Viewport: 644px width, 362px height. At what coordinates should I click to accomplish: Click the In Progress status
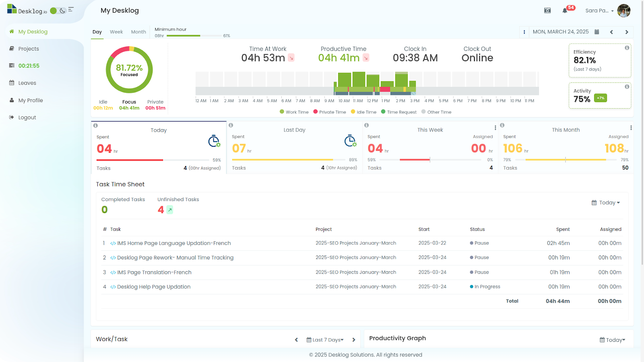[x=485, y=287]
